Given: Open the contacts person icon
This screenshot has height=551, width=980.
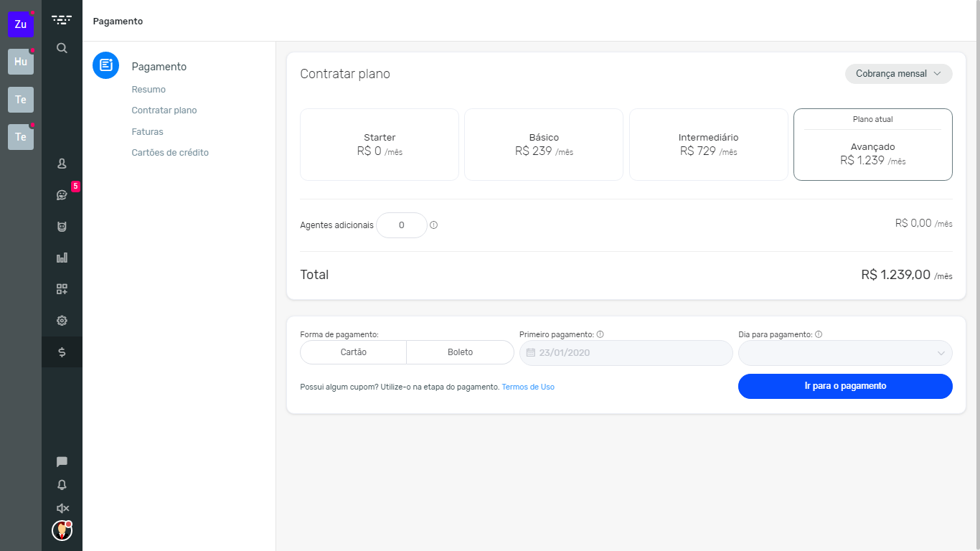Looking at the screenshot, I should (x=62, y=164).
